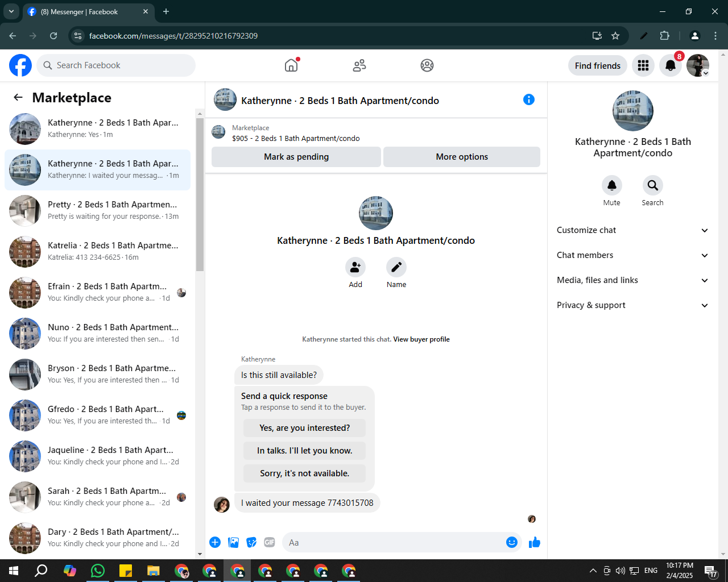Image resolution: width=728 pixels, height=582 pixels.
Task: Expand Customize chat section
Action: [633, 230]
